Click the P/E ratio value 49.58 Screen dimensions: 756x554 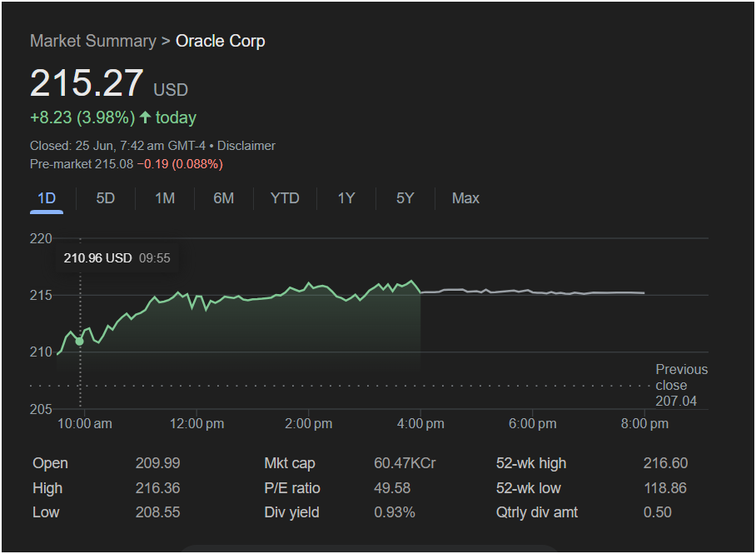[x=392, y=488]
